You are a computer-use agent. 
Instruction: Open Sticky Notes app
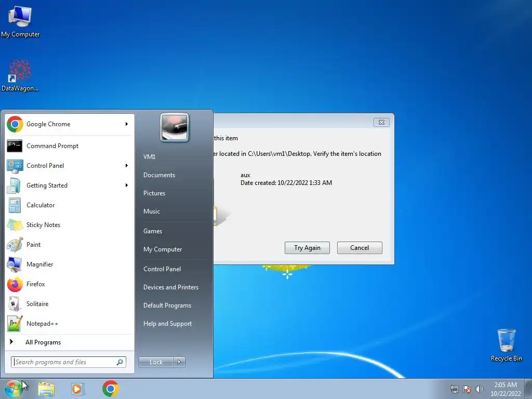69,225
